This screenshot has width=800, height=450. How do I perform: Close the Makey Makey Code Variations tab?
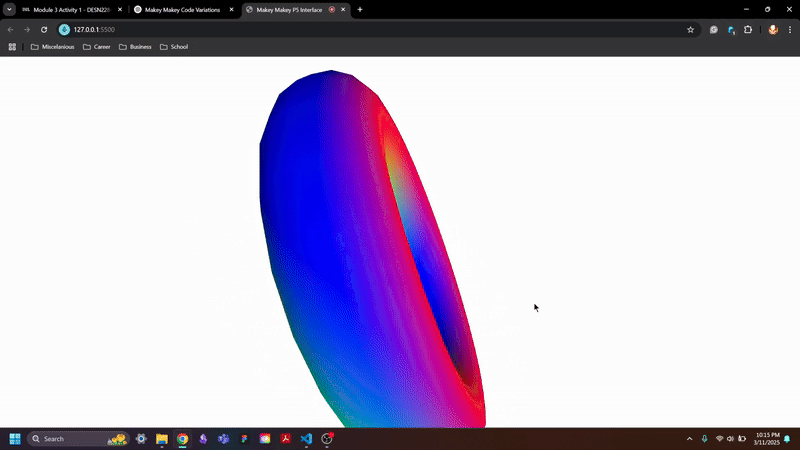231,10
